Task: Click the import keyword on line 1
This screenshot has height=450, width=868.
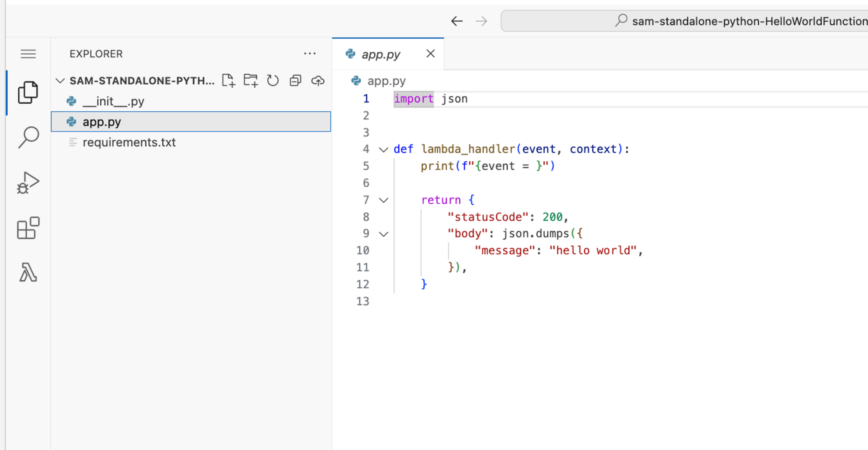Action: pyautogui.click(x=414, y=99)
